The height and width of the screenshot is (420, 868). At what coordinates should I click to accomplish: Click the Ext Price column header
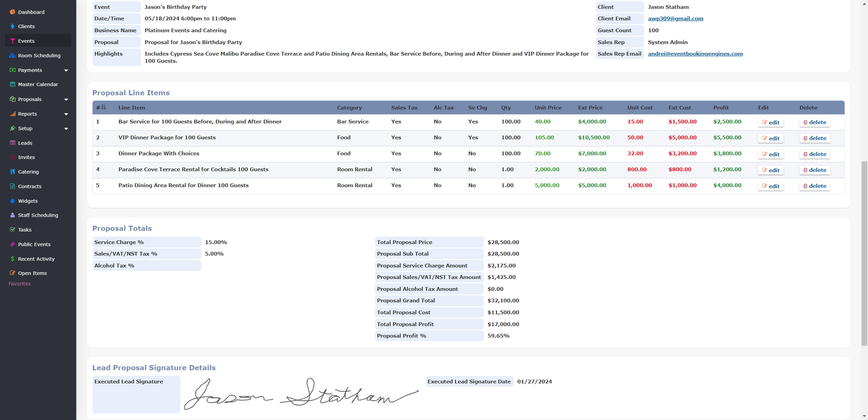[590, 108]
